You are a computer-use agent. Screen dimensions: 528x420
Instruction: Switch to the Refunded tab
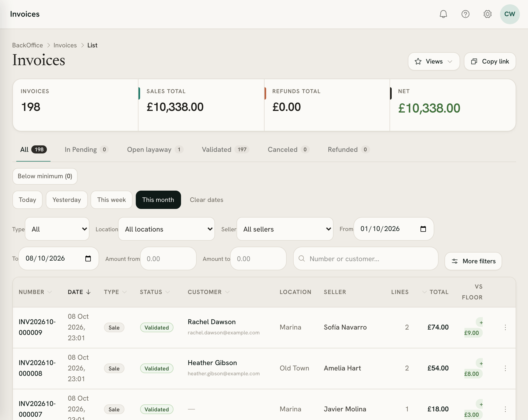point(349,150)
